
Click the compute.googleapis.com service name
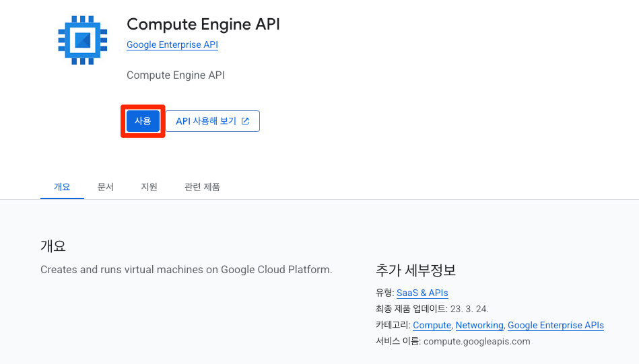[x=477, y=341]
